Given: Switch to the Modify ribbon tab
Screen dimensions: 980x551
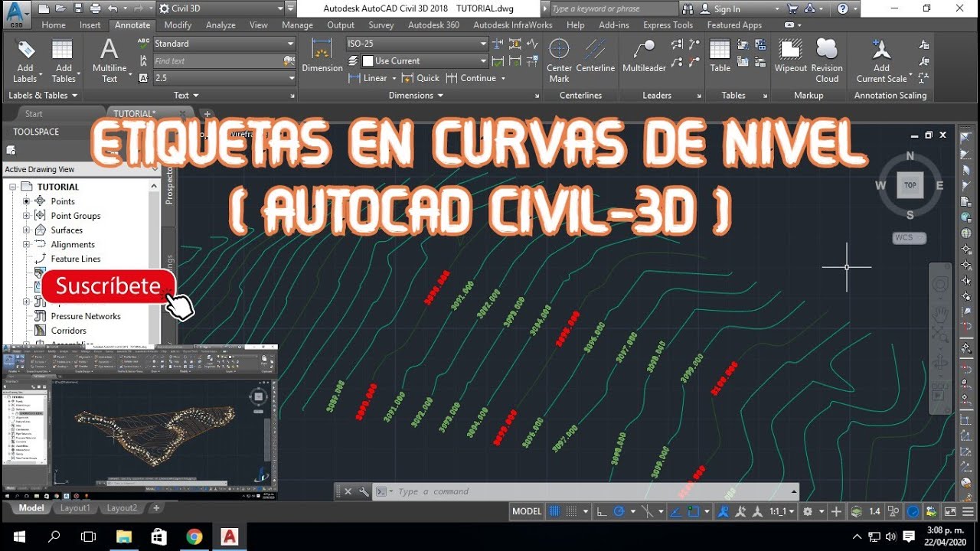Looking at the screenshot, I should click(x=178, y=24).
